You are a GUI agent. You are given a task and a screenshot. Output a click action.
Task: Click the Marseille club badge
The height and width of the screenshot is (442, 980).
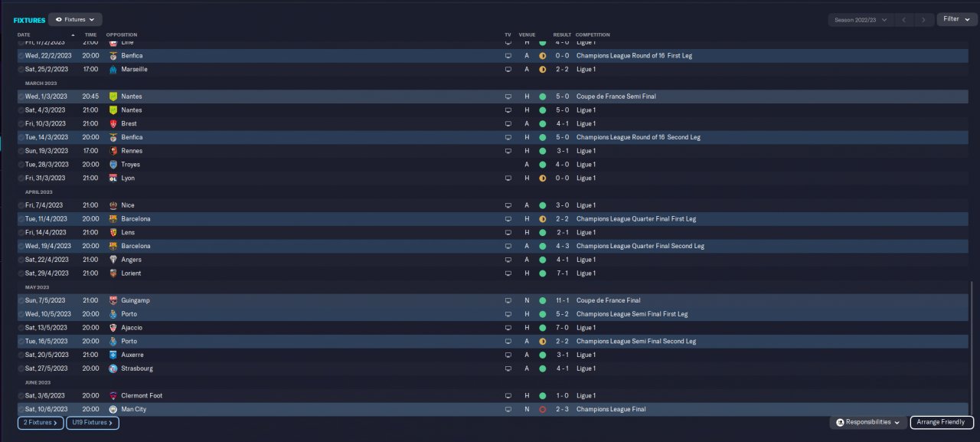(113, 70)
